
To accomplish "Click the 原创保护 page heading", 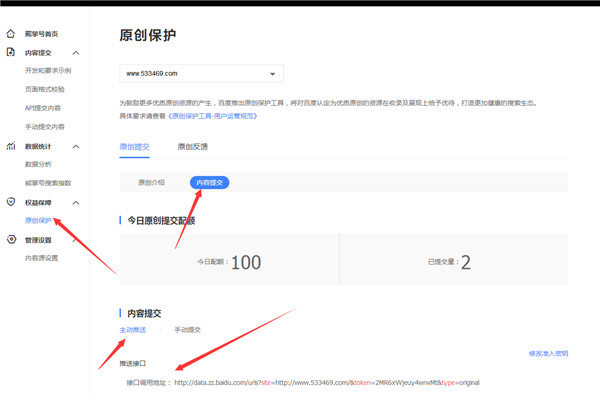I will (x=148, y=35).
